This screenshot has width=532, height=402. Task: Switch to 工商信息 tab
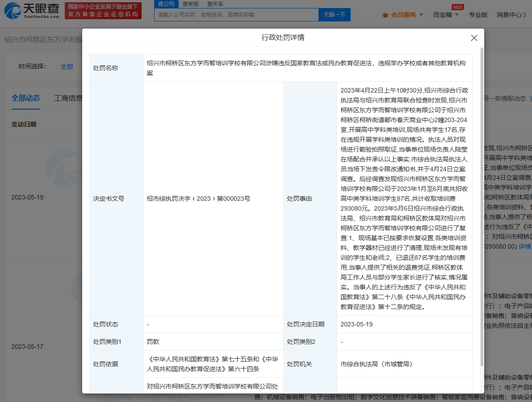[68, 98]
